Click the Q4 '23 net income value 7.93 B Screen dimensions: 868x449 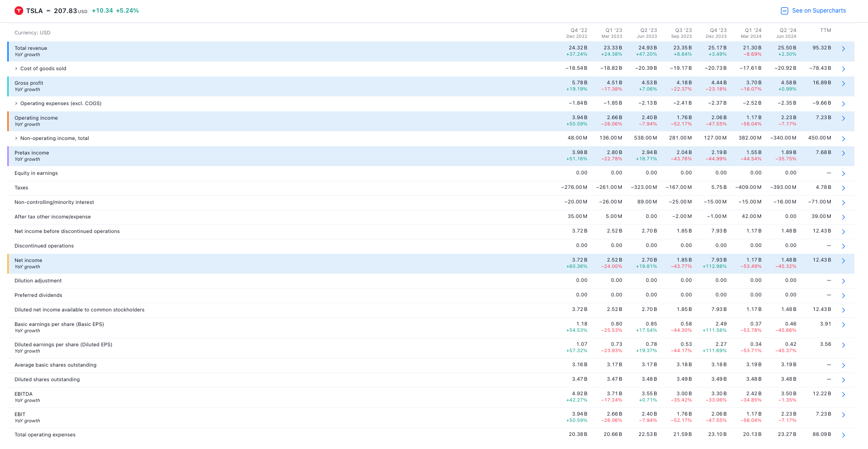pyautogui.click(x=718, y=260)
